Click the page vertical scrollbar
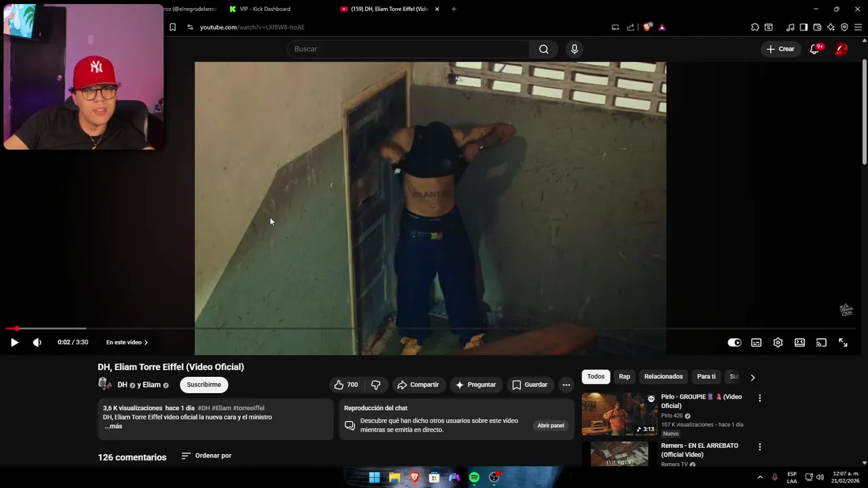868x488 pixels. pyautogui.click(x=864, y=112)
